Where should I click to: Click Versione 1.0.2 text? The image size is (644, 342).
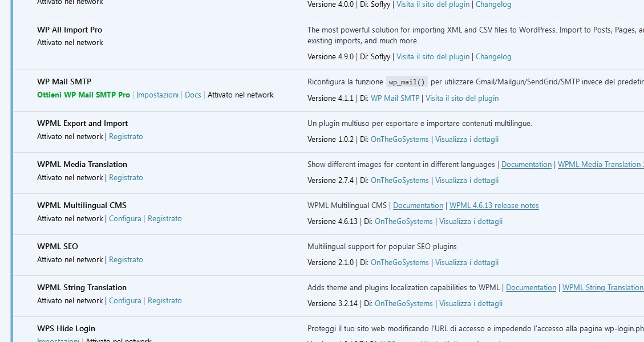click(x=330, y=139)
